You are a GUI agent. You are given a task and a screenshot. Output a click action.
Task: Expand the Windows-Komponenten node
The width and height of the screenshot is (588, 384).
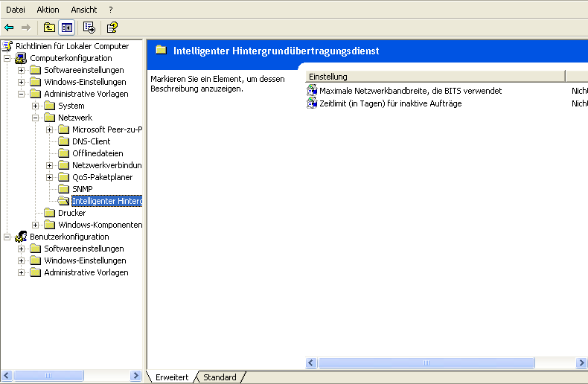35,225
